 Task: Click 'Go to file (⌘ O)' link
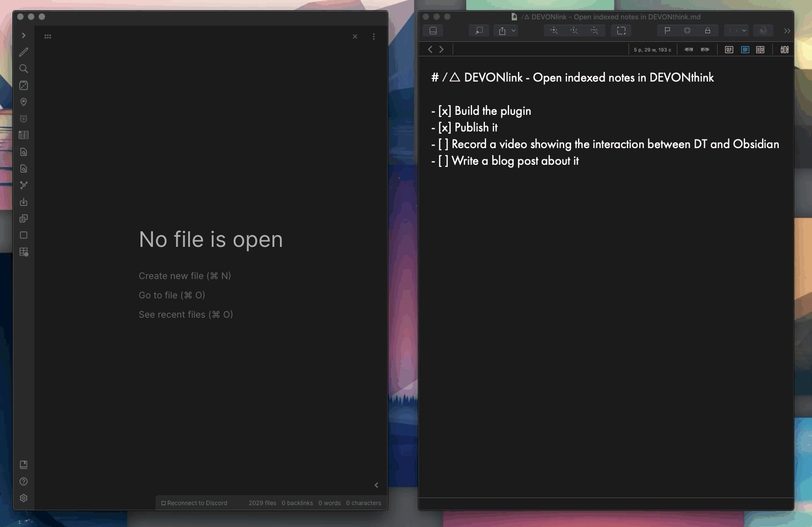click(x=172, y=295)
